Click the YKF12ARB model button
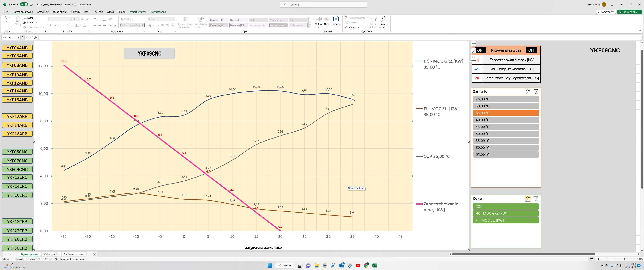The width and height of the screenshot is (644, 270). (x=17, y=116)
